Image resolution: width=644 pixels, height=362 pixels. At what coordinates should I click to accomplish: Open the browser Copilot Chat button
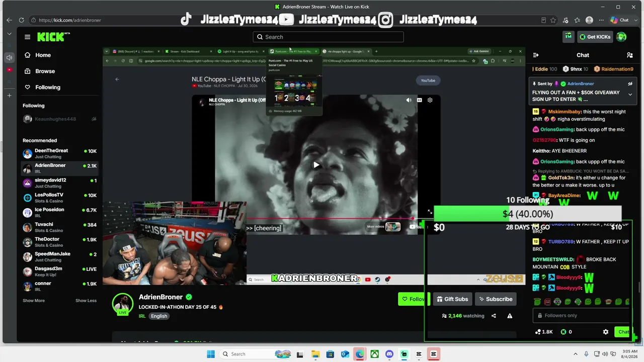tap(619, 20)
